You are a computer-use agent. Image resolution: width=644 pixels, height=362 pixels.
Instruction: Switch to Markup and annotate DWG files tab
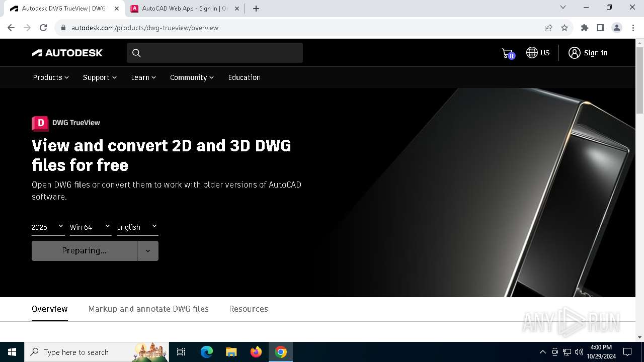148,309
